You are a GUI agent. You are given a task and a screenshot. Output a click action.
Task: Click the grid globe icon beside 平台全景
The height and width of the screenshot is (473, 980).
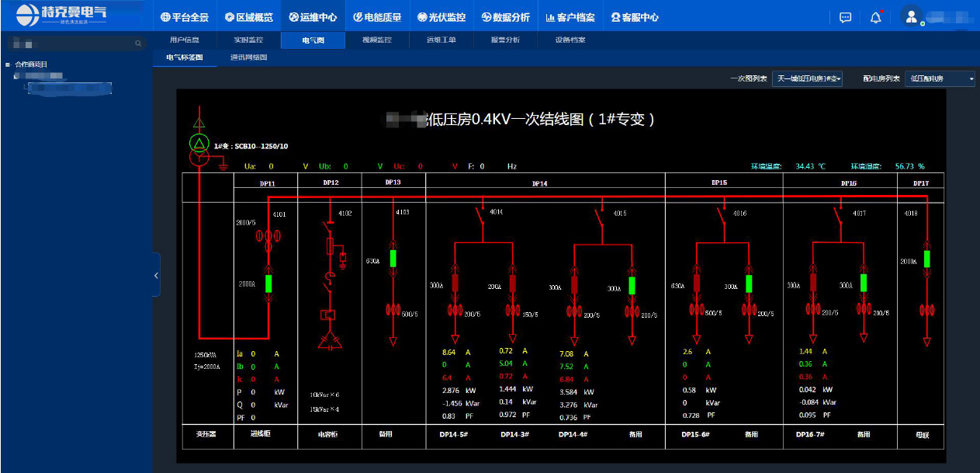165,17
